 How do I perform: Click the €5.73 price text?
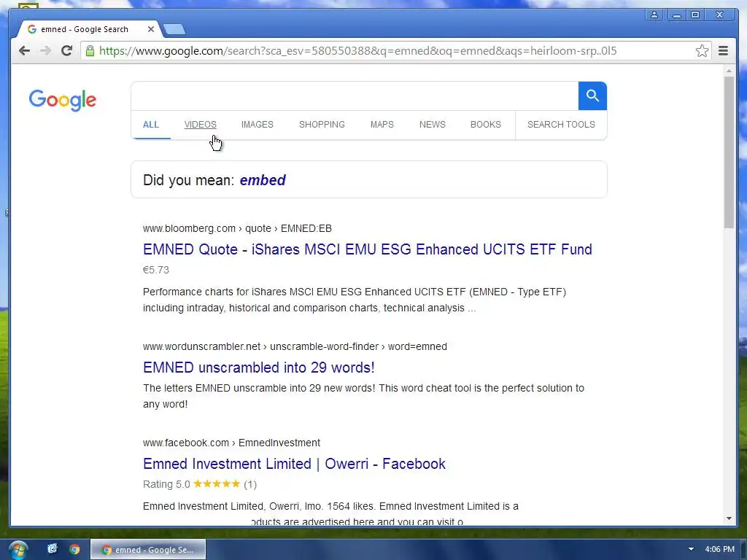[x=156, y=270]
